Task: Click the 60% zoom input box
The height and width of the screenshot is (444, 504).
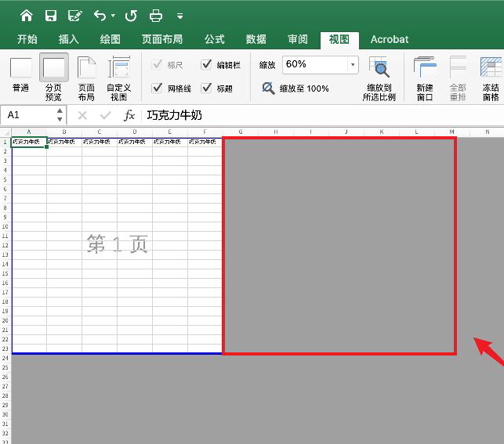Action: tap(314, 64)
